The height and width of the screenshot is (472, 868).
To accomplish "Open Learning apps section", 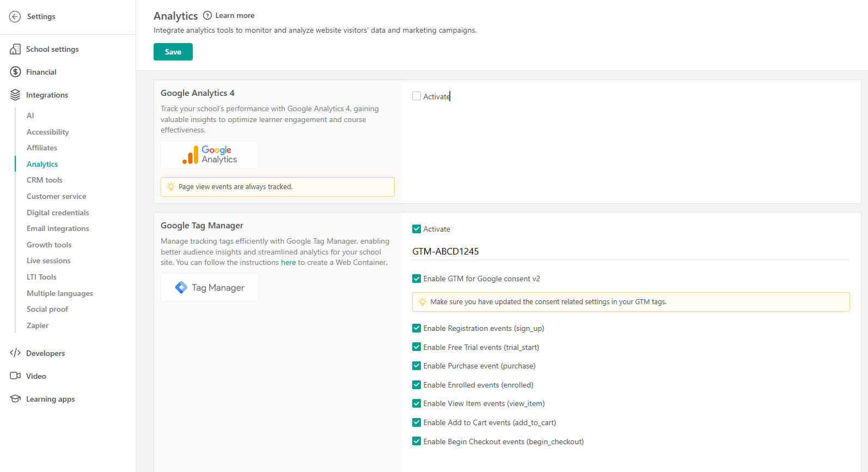I will (51, 399).
